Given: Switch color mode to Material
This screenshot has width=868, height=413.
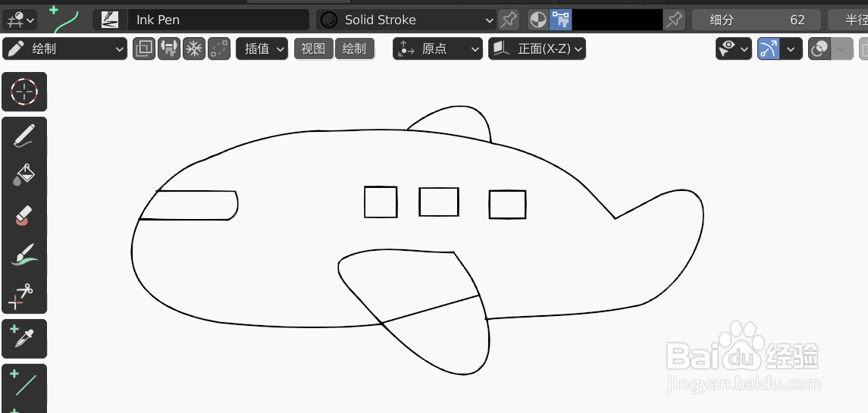Looking at the screenshot, I should 538,20.
